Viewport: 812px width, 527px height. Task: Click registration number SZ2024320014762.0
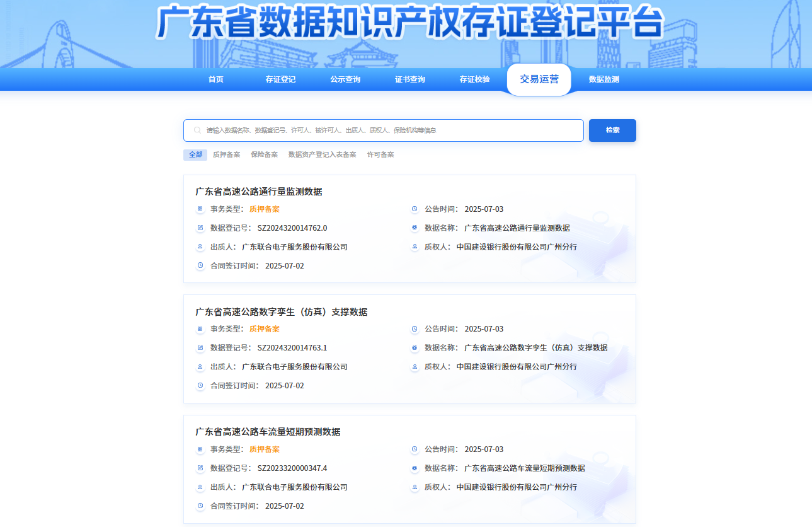pos(292,228)
